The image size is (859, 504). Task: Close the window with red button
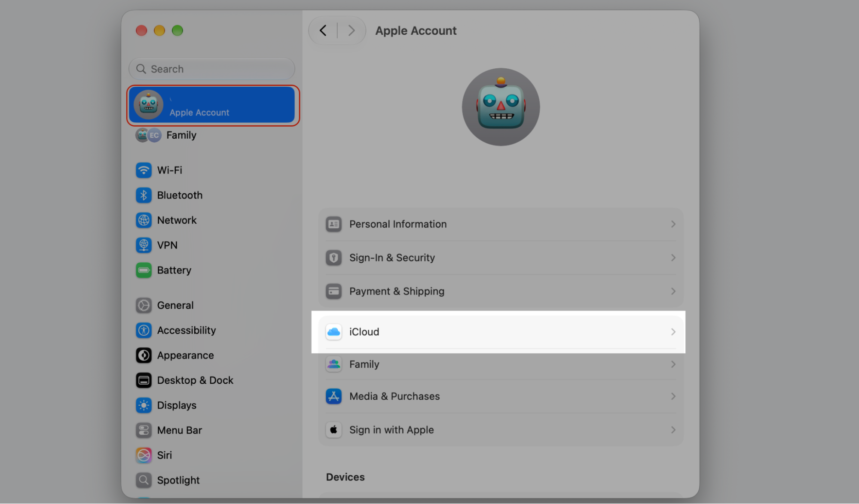click(141, 30)
